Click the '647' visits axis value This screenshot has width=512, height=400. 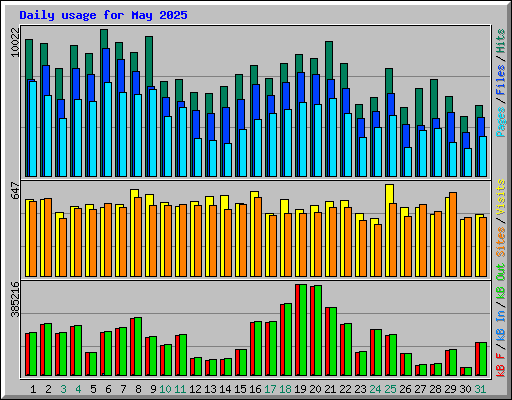15,190
